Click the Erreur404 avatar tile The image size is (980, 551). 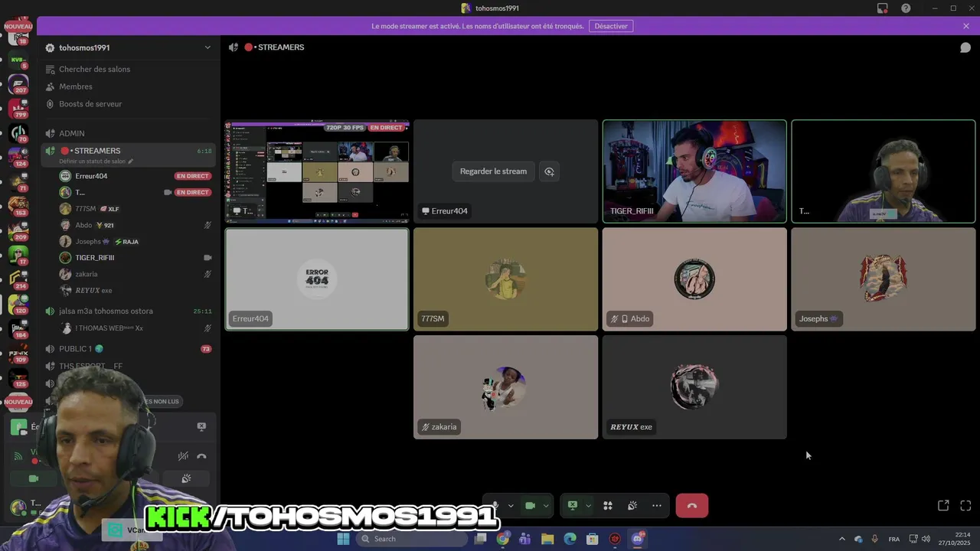tap(317, 279)
